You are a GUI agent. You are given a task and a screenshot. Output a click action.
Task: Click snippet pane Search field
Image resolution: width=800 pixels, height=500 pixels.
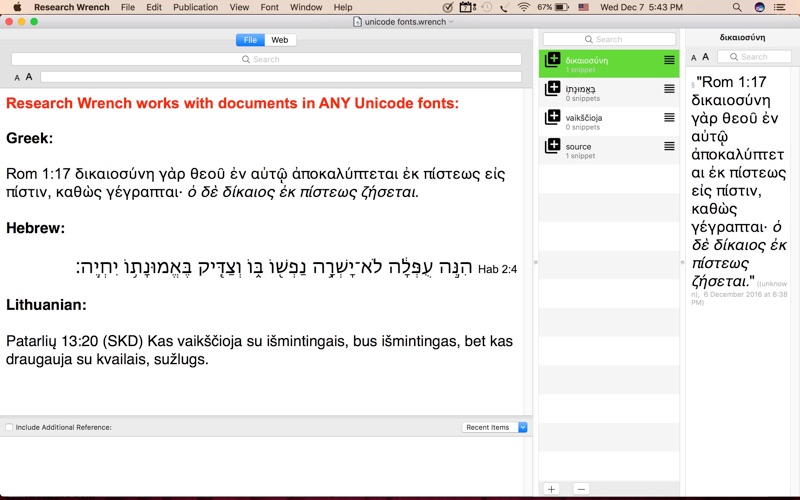[x=754, y=57]
